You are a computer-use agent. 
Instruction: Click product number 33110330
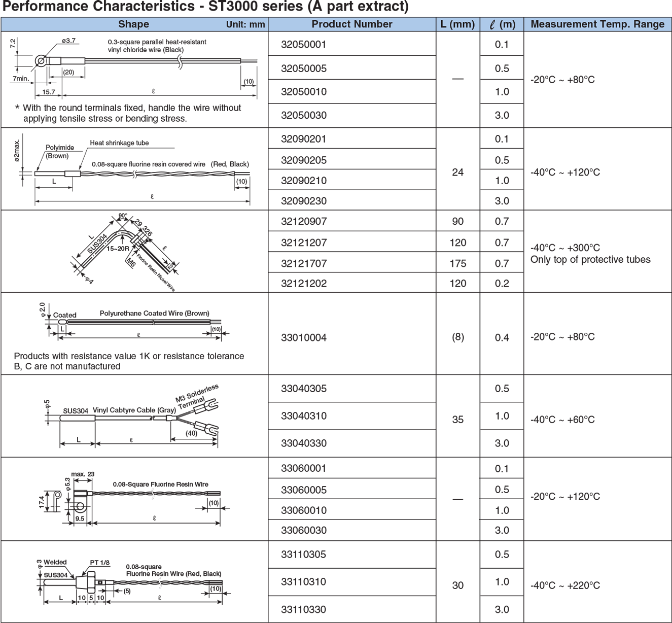pyautogui.click(x=304, y=610)
